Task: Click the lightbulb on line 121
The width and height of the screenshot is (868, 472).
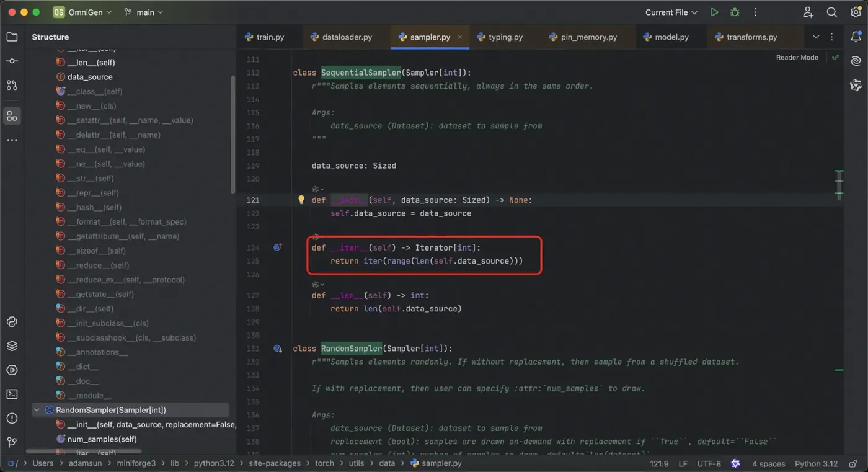Action: pos(301,200)
